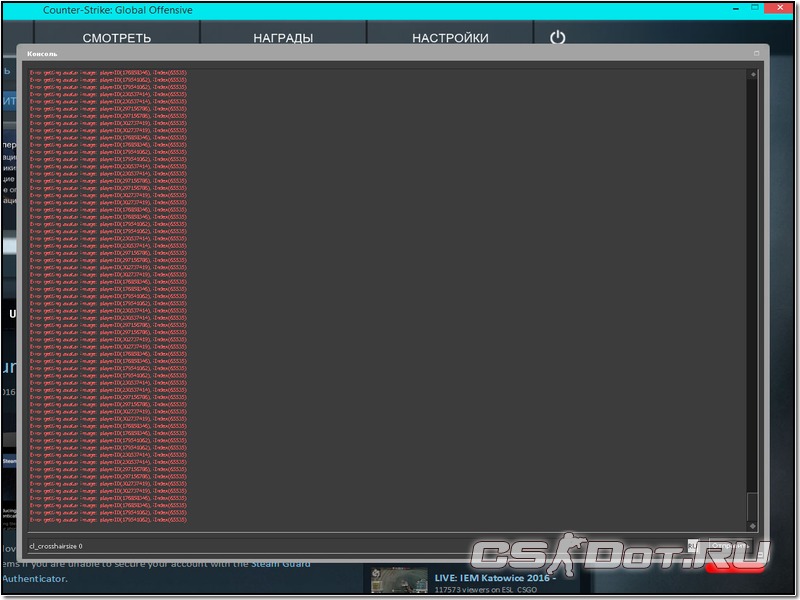Open the Steam Guard link

click(280, 564)
